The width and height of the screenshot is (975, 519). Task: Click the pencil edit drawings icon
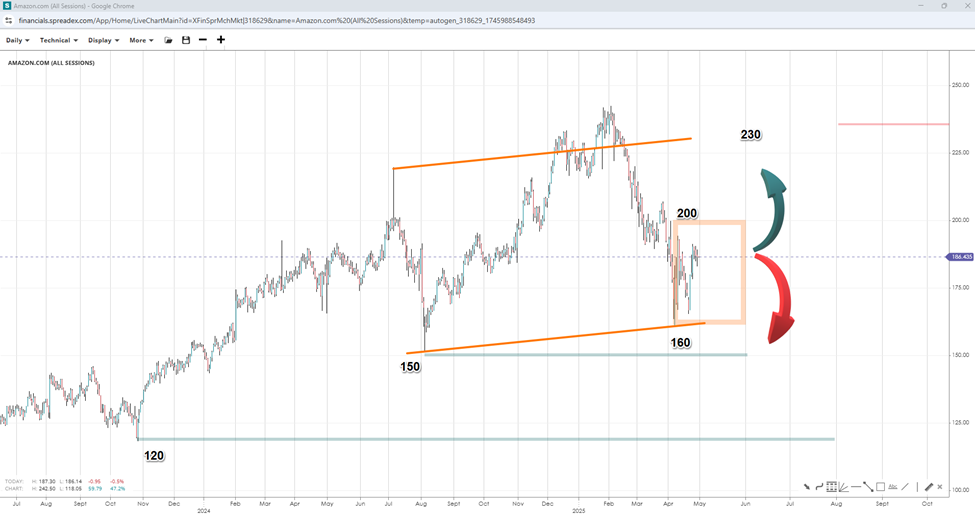tap(929, 487)
